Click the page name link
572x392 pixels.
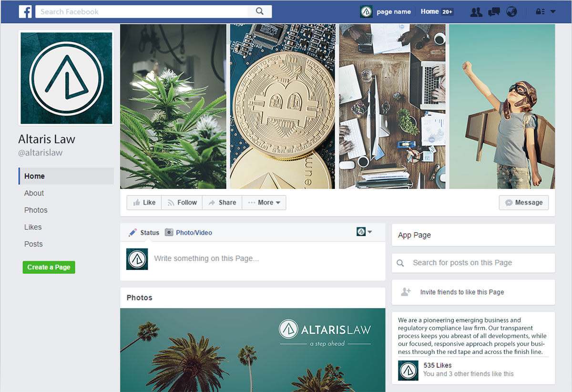(394, 12)
